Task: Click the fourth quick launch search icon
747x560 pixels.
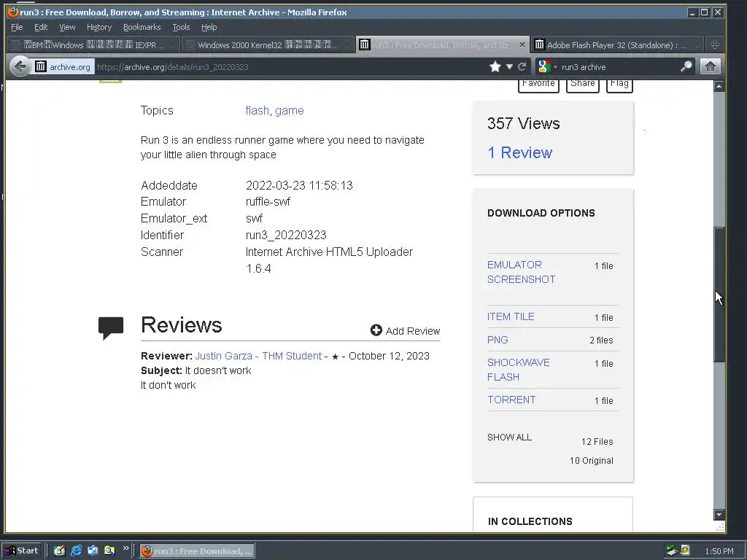Action: [109, 551]
